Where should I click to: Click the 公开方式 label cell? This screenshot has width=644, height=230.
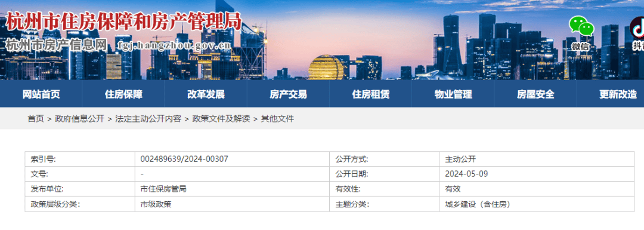point(385,159)
